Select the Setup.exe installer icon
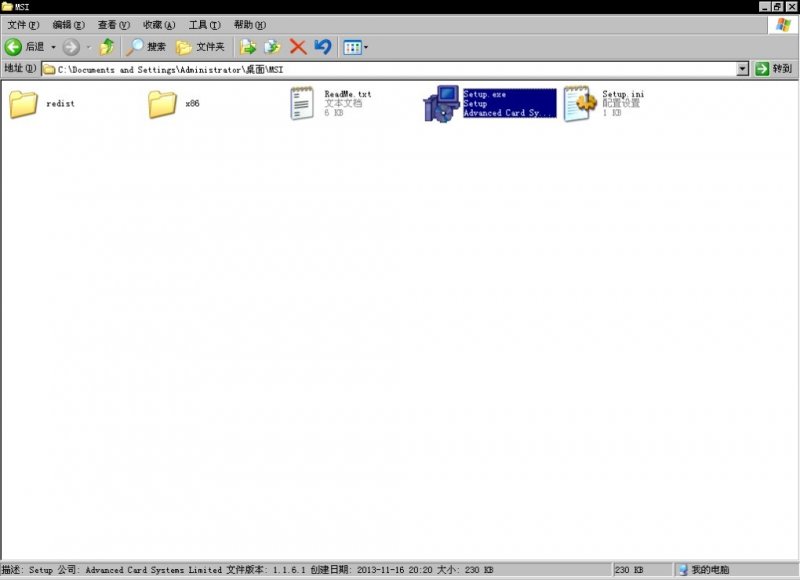Screen dimensions: 800x580 [x=441, y=104]
